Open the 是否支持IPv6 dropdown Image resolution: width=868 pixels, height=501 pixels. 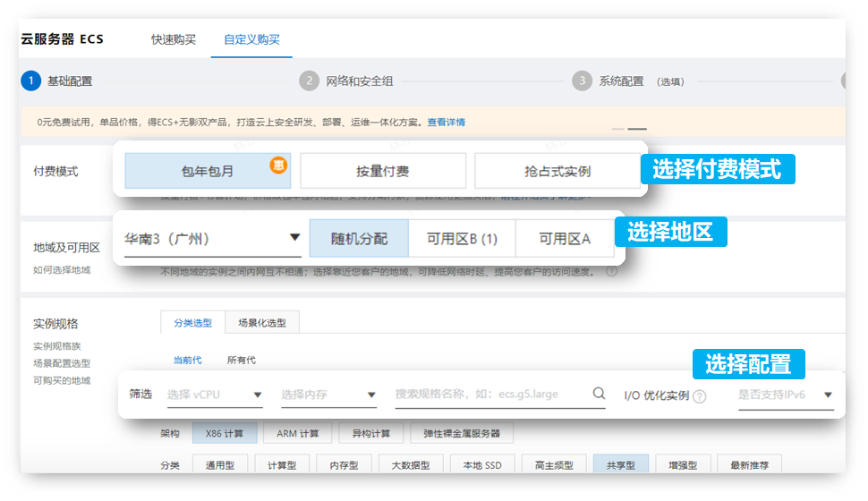pos(786,395)
